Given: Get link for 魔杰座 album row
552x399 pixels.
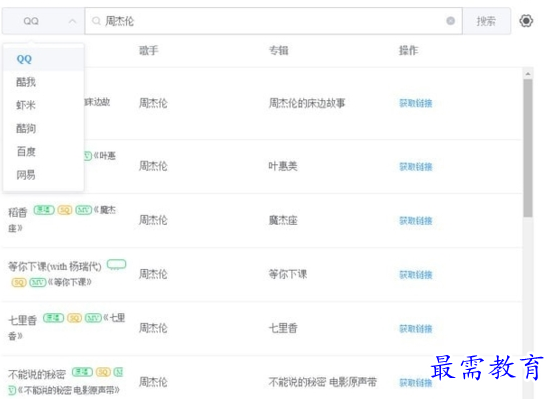Looking at the screenshot, I should (415, 220).
